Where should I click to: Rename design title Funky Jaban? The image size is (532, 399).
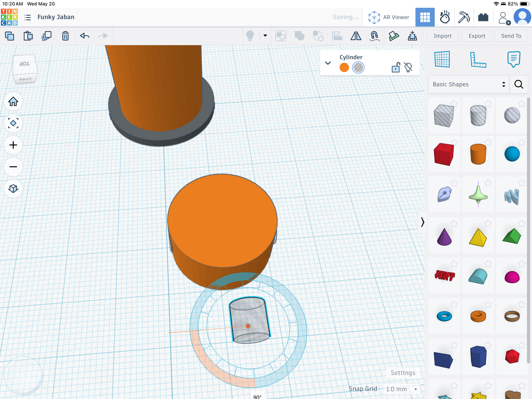click(56, 17)
